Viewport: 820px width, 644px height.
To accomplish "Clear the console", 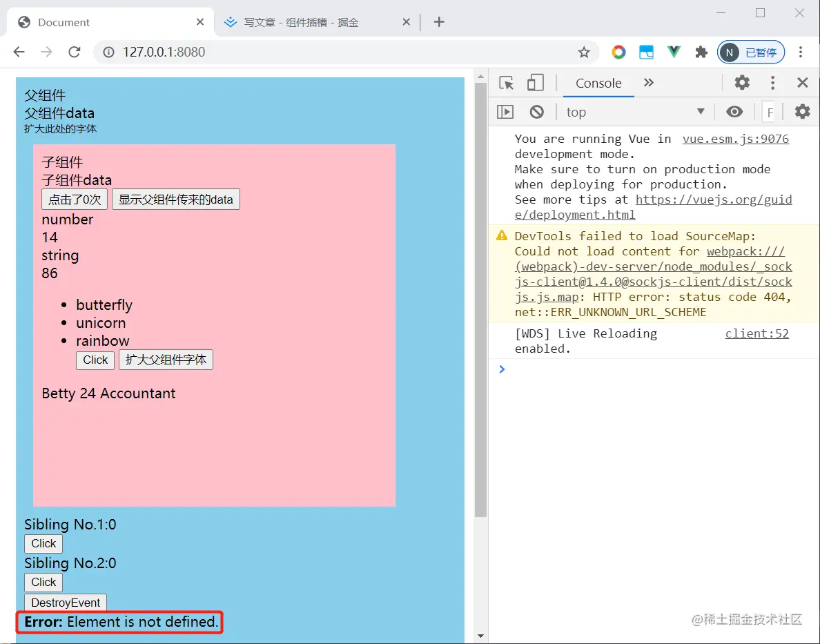I will pyautogui.click(x=536, y=111).
